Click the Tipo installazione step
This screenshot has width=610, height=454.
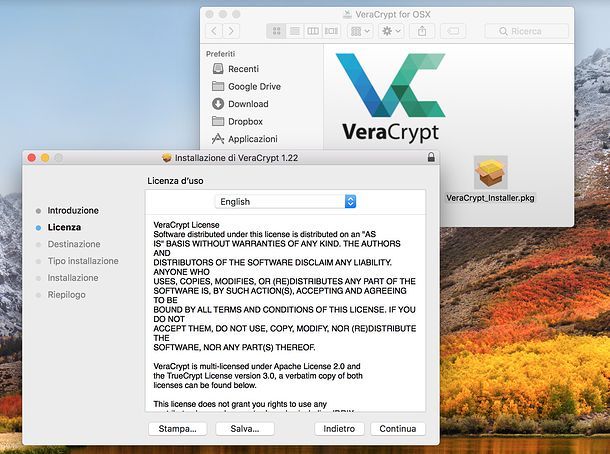coord(83,261)
